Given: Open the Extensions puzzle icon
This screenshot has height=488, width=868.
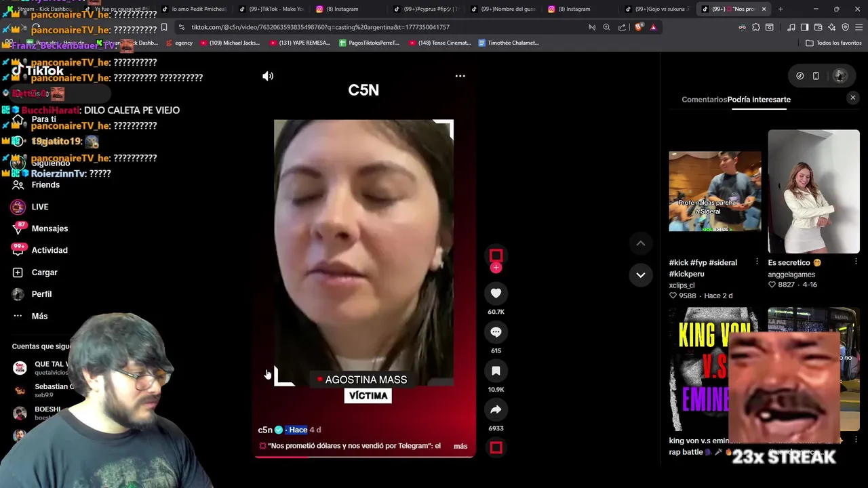Looking at the screenshot, I should pos(756,27).
